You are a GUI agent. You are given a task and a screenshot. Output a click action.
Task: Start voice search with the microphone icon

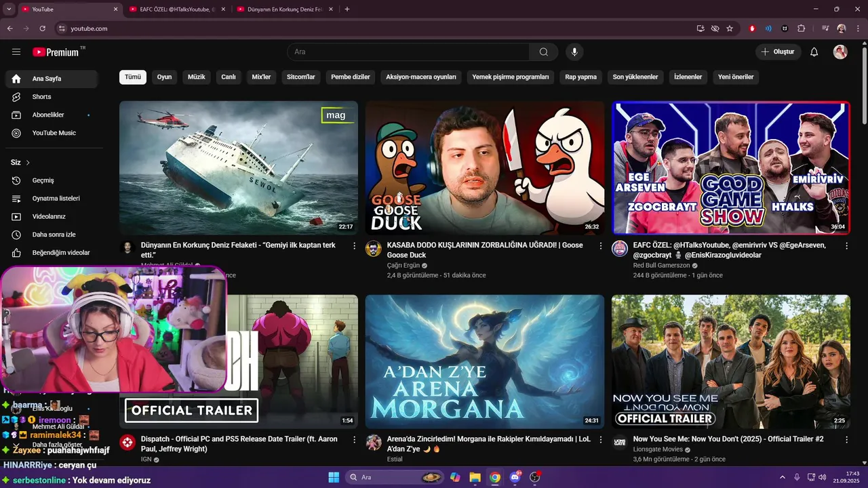pos(574,52)
